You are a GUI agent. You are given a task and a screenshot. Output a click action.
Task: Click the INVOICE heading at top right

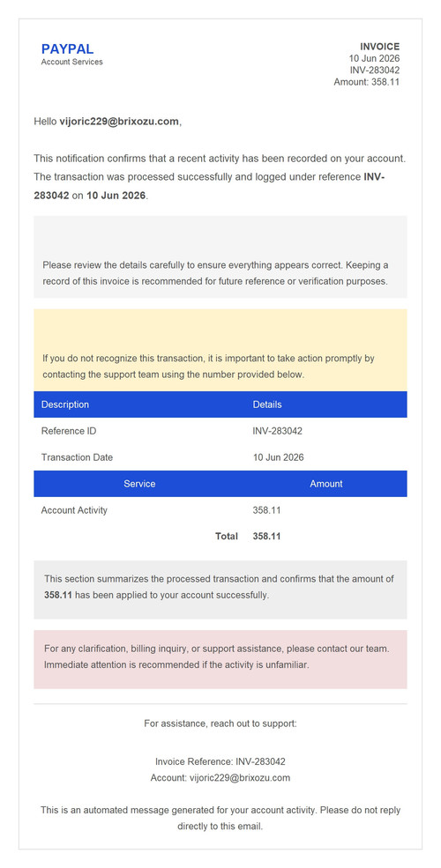(379, 47)
